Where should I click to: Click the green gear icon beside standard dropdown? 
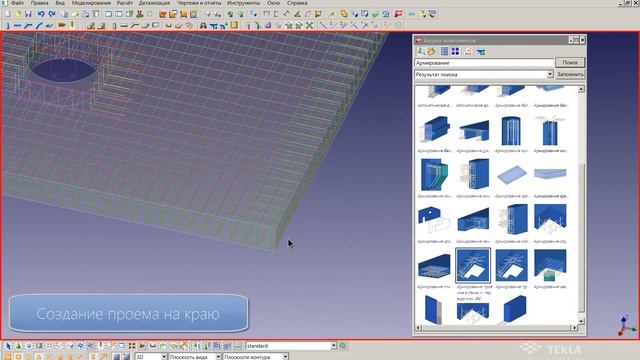point(343,346)
